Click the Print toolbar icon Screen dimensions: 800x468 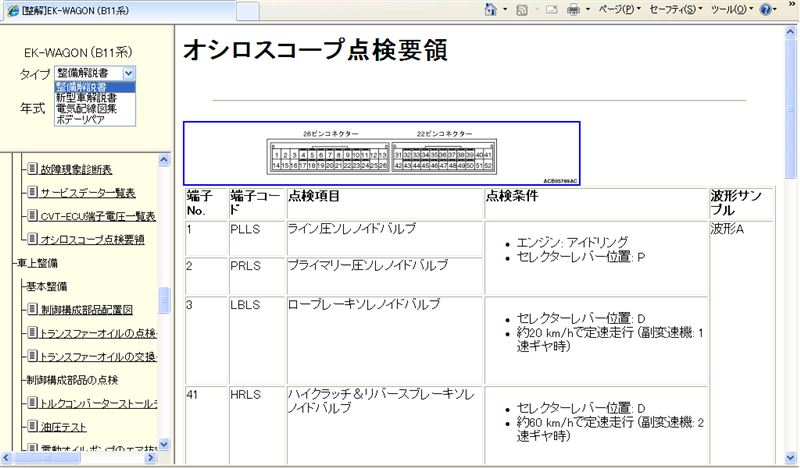pos(573,10)
